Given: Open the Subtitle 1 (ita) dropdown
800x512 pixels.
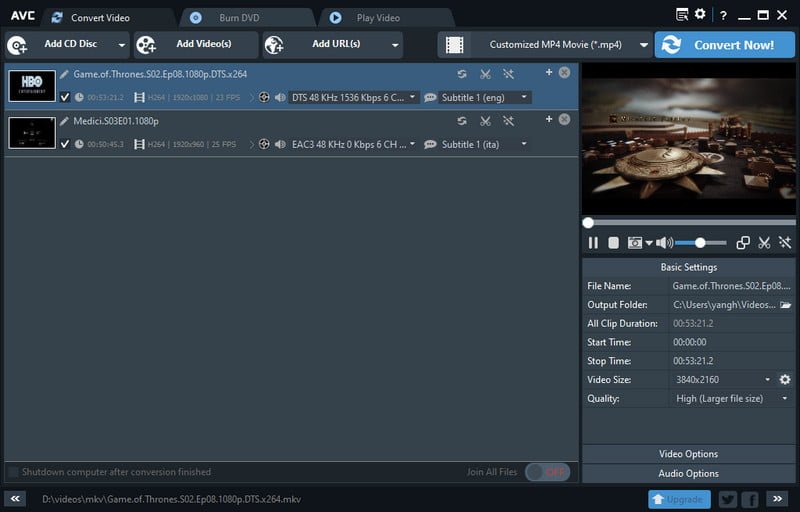Looking at the screenshot, I should (x=484, y=144).
